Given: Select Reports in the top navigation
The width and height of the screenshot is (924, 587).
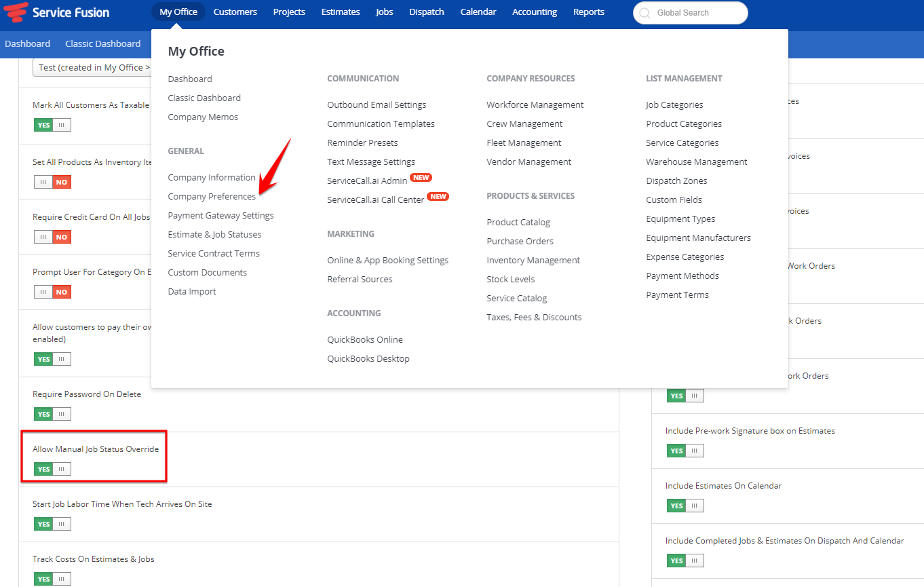Looking at the screenshot, I should [x=588, y=12].
